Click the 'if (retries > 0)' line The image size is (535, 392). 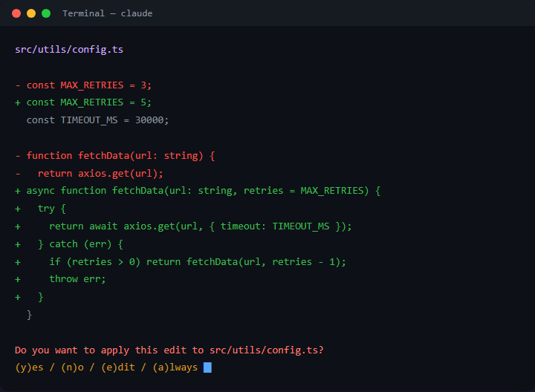[x=181, y=262]
